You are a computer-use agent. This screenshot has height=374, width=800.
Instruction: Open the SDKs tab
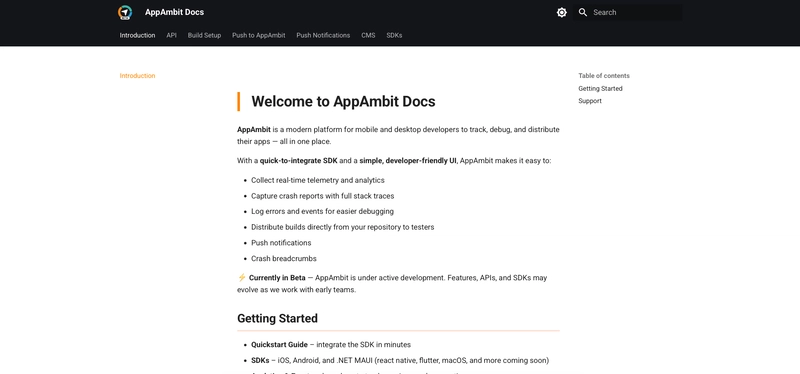pos(394,35)
